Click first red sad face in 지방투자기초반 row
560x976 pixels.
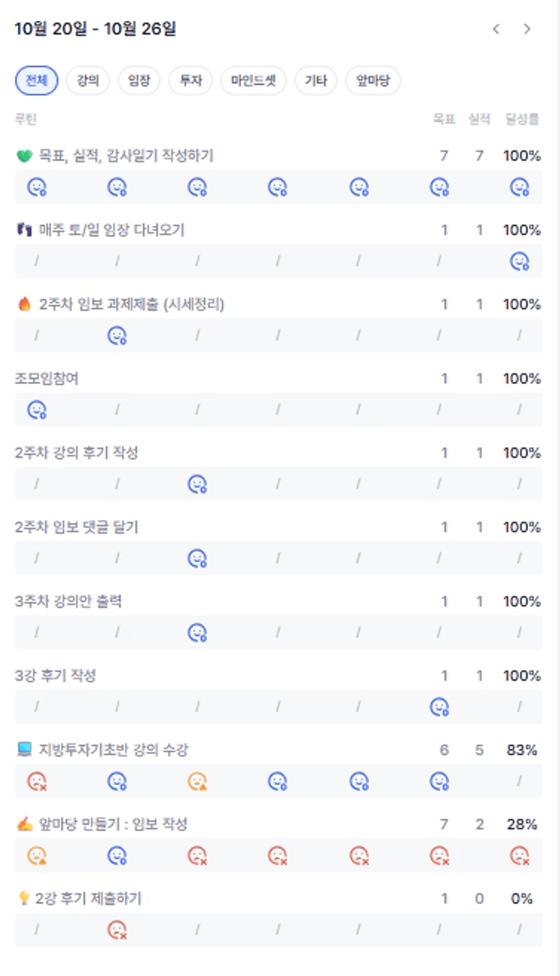pos(37,782)
